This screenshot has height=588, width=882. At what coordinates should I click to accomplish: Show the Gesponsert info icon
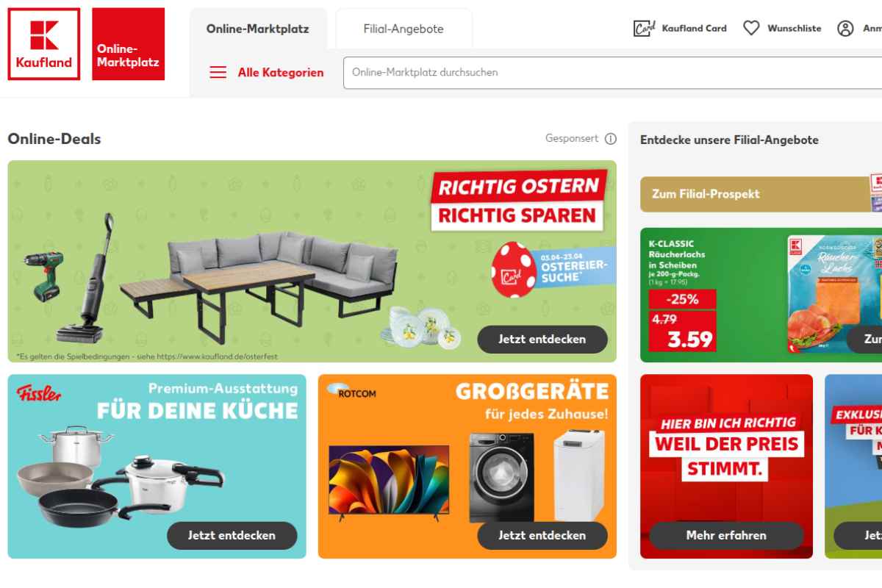click(x=610, y=138)
